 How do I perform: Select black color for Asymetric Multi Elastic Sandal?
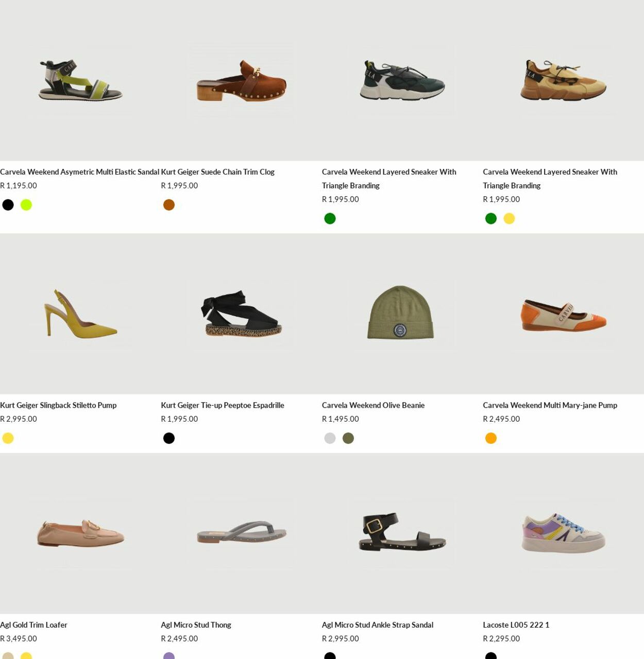point(8,205)
